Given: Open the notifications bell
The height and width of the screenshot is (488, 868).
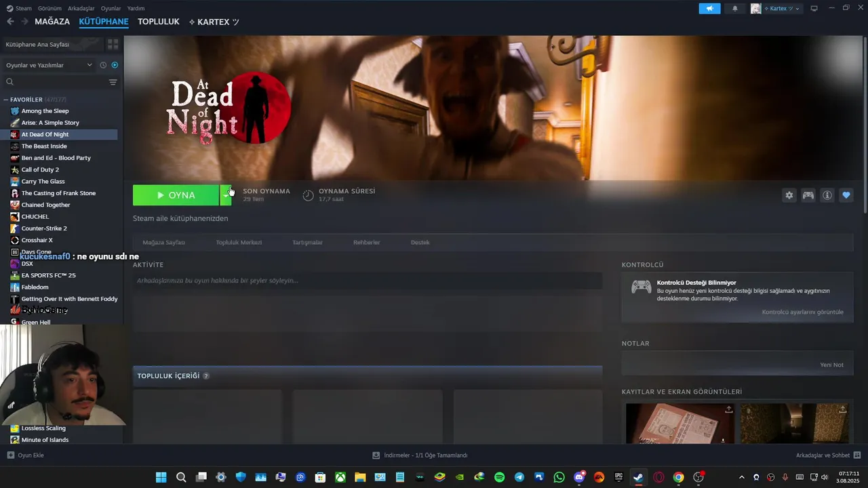Looking at the screenshot, I should click(735, 8).
